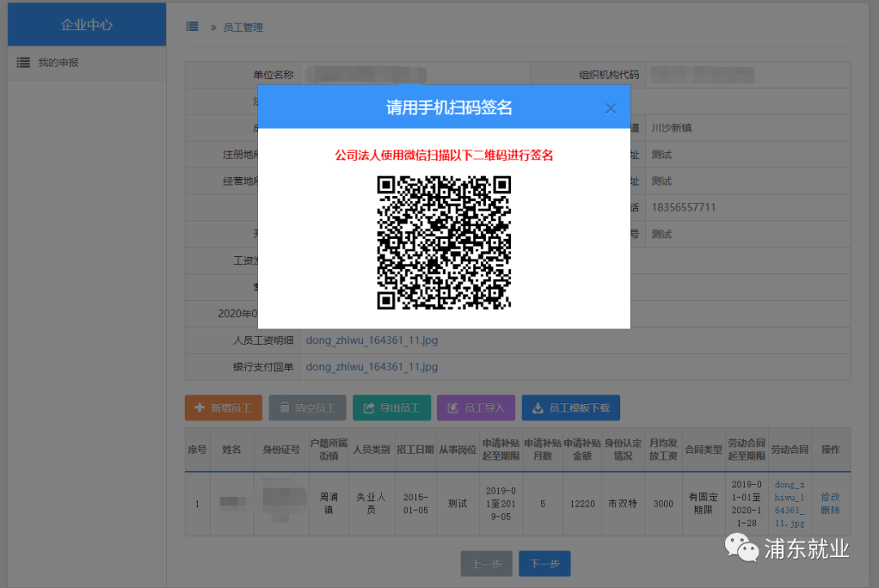
Task: Click the download icon on 员工模板下载
Action: (538, 407)
